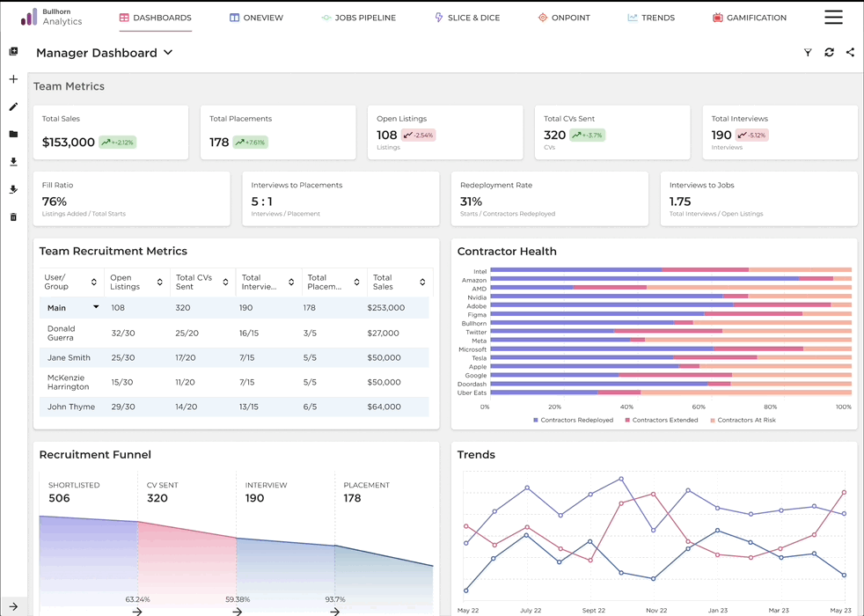Sort by Total Sales table column
Screen dimensions: 864x616
[x=422, y=282]
